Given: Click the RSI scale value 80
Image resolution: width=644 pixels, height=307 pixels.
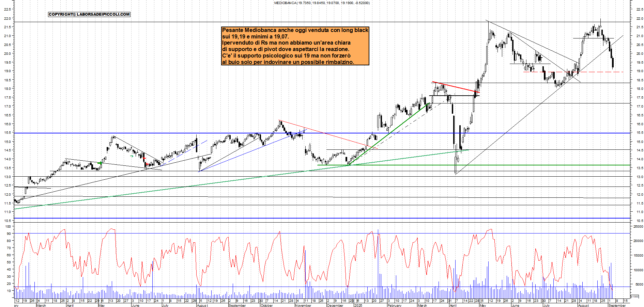Looking at the screenshot, I should coord(9,241).
